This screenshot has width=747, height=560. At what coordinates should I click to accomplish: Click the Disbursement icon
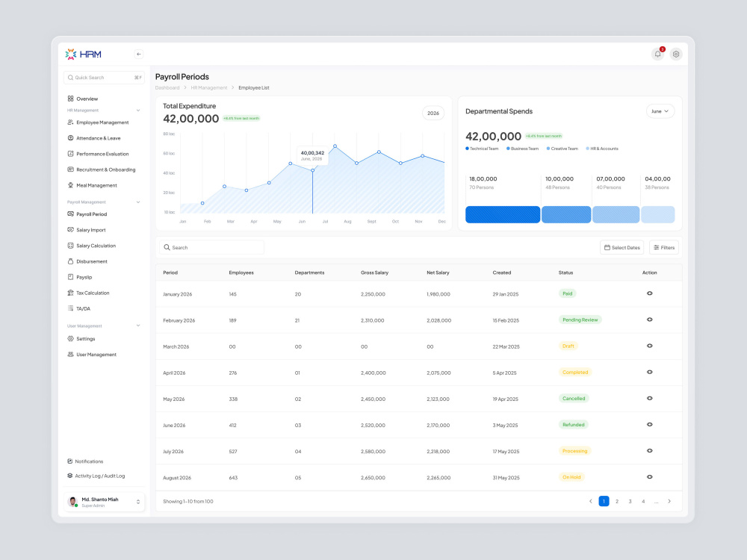(70, 261)
